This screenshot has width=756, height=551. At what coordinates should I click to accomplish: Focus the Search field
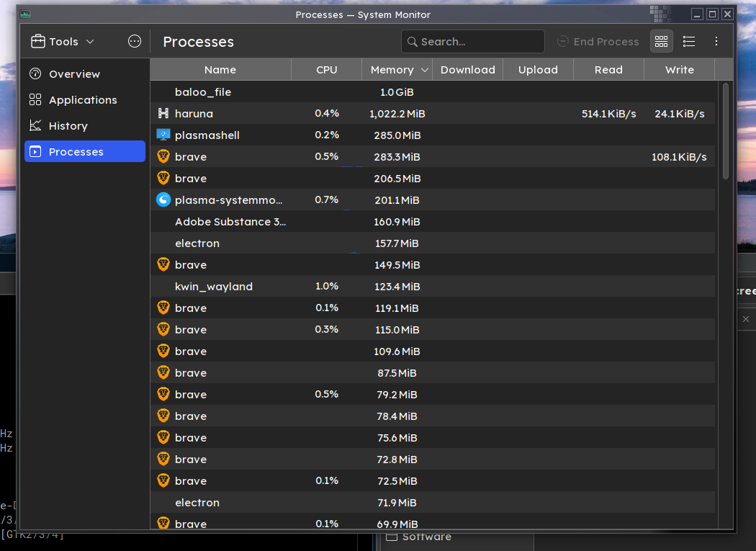pyautogui.click(x=472, y=42)
